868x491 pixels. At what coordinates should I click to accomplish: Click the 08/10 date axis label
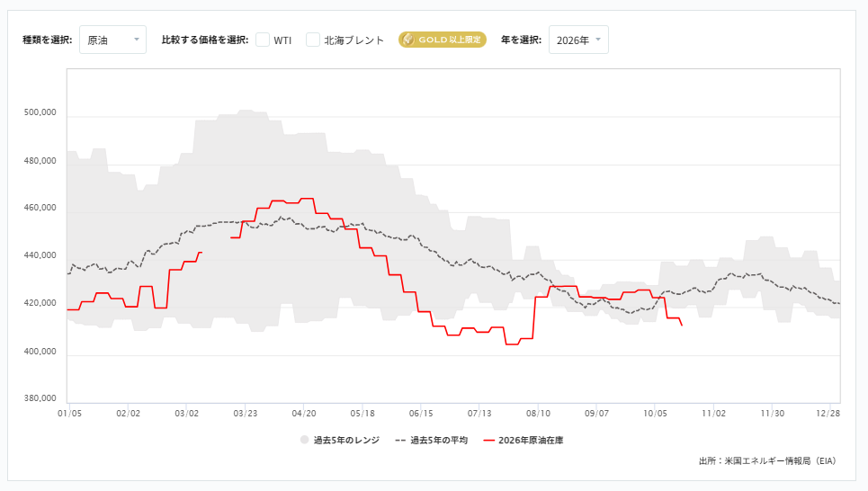tap(538, 414)
